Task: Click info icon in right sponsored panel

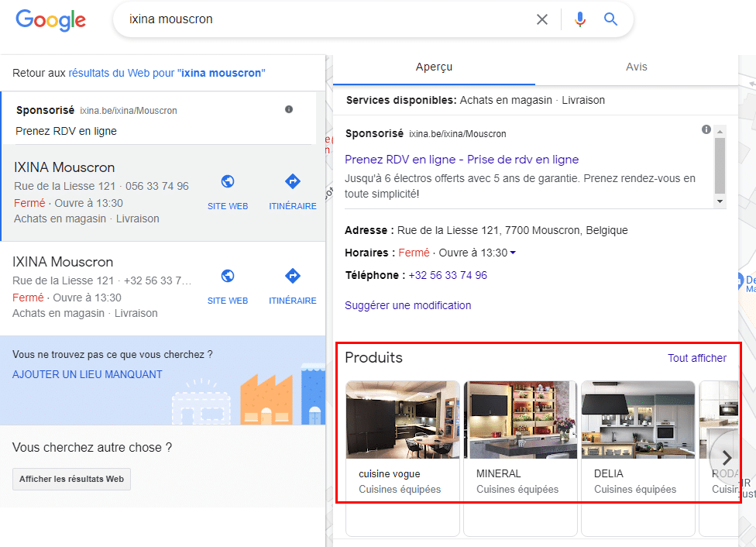Action: [x=706, y=129]
